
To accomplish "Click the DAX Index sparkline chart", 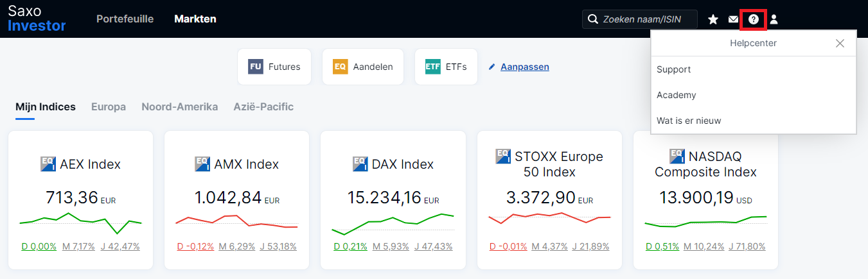I will tap(393, 224).
